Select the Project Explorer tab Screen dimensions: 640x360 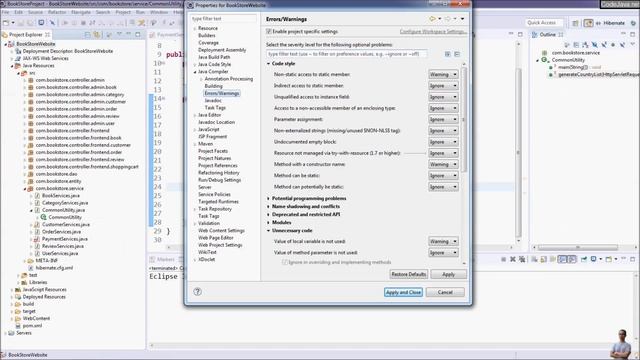(x=26, y=35)
